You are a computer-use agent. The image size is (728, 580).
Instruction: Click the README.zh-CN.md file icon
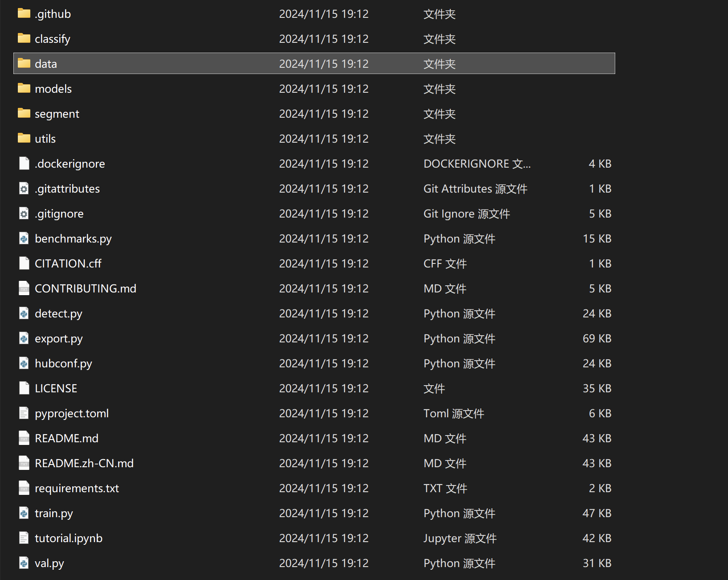(24, 463)
